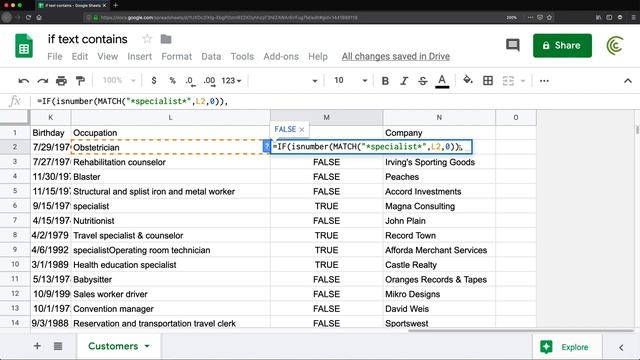Screen dimensions: 640x360
Task: Open the Insert menu
Action: (139, 56)
